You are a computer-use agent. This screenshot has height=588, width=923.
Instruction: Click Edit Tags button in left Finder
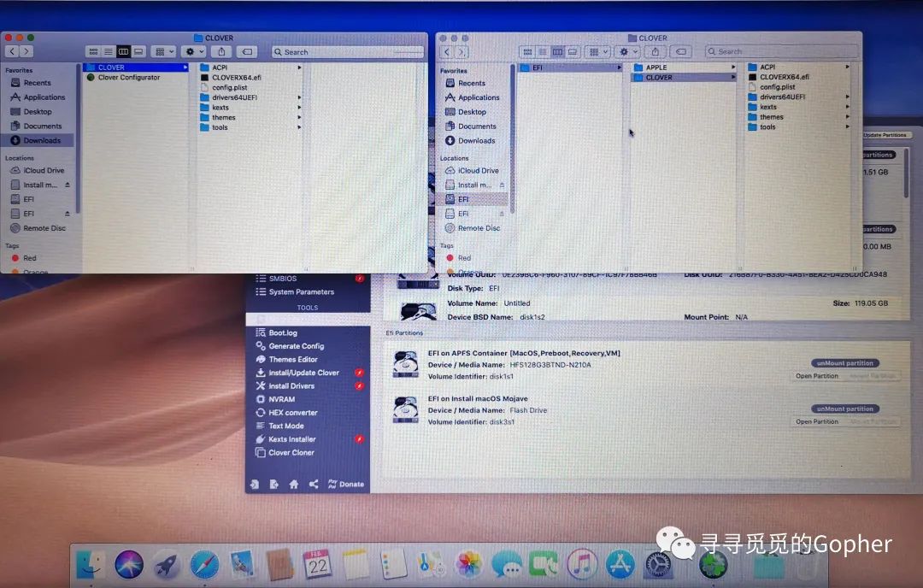[248, 52]
